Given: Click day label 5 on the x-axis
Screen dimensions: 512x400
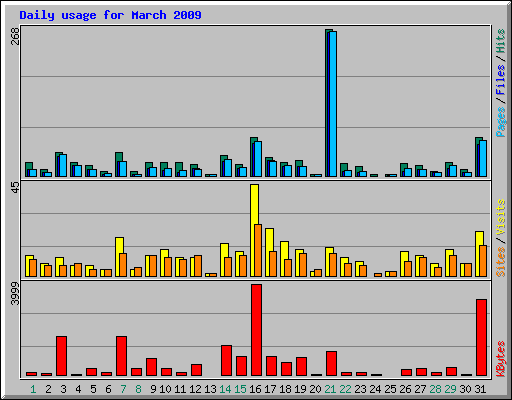Looking at the screenshot, I should [x=93, y=389].
